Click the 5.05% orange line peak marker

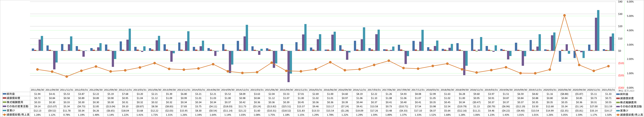click(x=565, y=15)
